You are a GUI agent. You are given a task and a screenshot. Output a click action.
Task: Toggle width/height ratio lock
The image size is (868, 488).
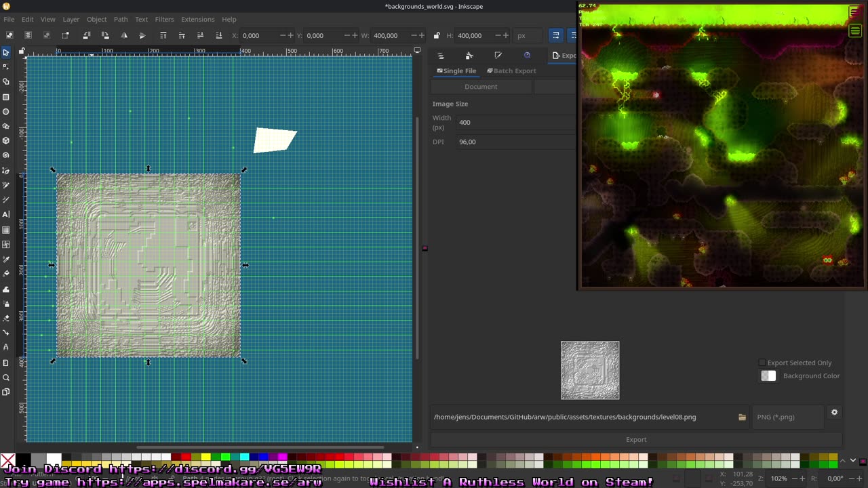click(x=437, y=35)
